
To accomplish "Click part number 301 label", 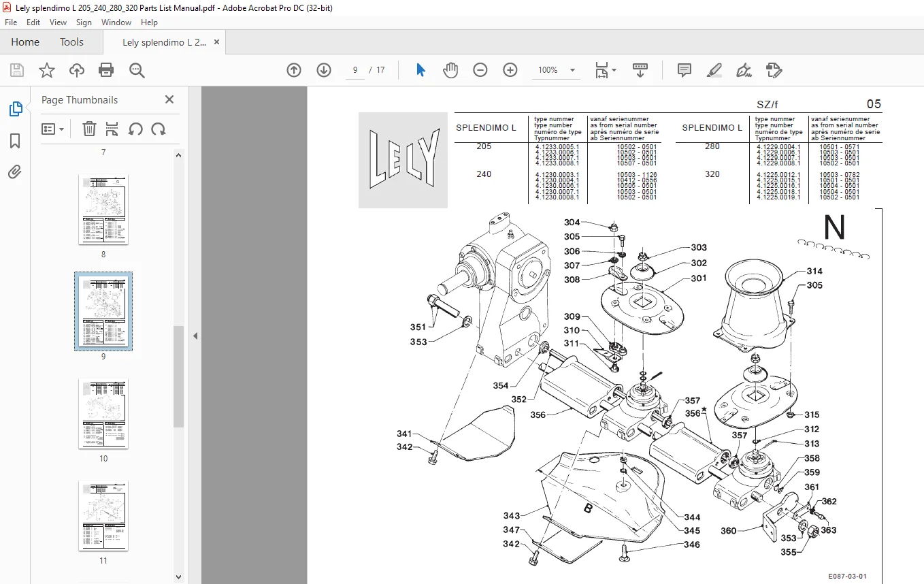I will coord(699,278).
